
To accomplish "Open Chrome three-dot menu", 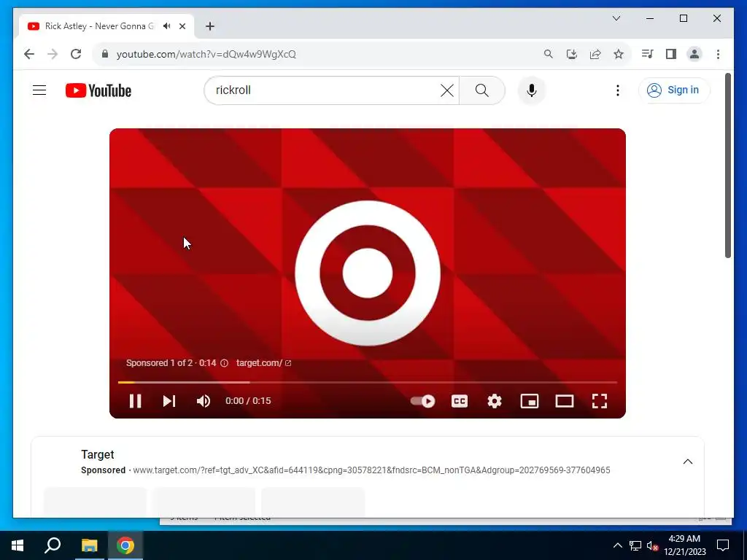I will [x=718, y=54].
